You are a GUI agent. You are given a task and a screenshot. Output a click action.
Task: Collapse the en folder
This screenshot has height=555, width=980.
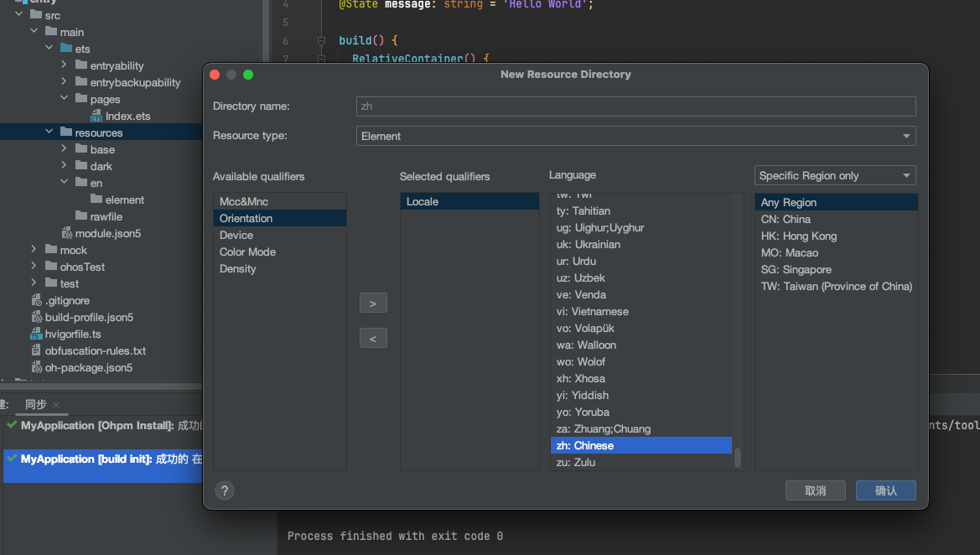64,182
